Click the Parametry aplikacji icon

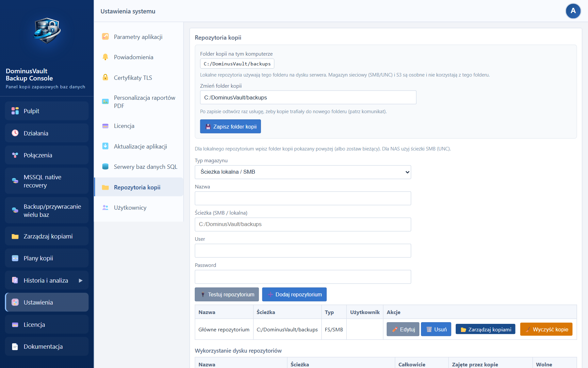(x=105, y=37)
